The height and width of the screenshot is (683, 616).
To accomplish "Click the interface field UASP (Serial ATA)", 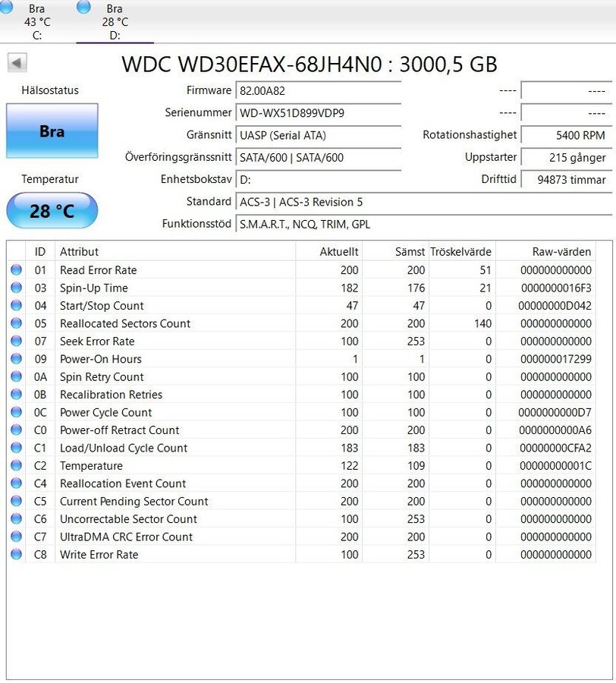I will coord(318,135).
